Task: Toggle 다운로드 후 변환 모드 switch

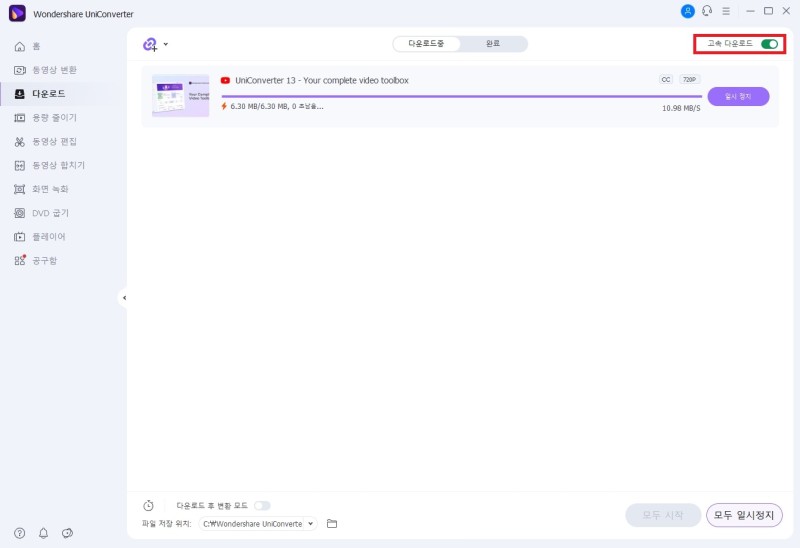Action: [262, 506]
